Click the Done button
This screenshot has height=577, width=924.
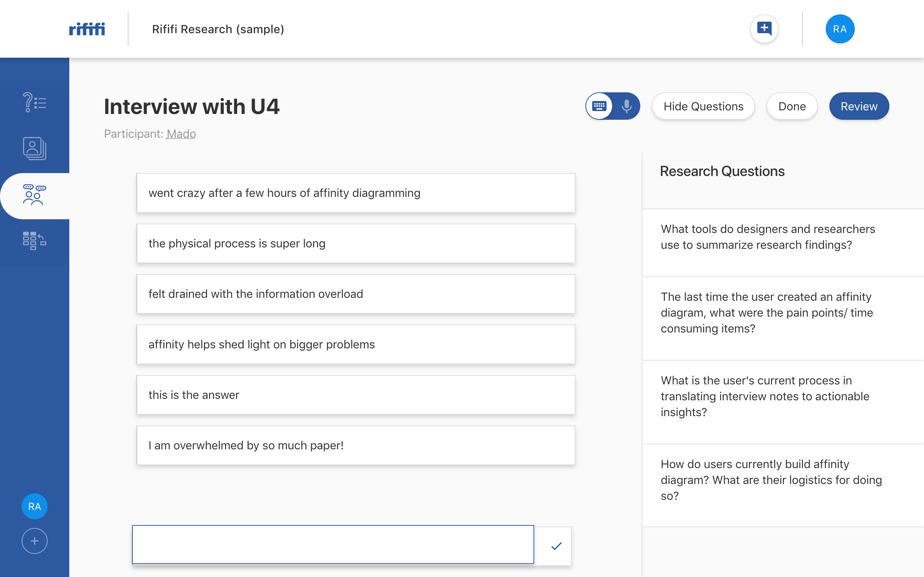click(x=792, y=106)
